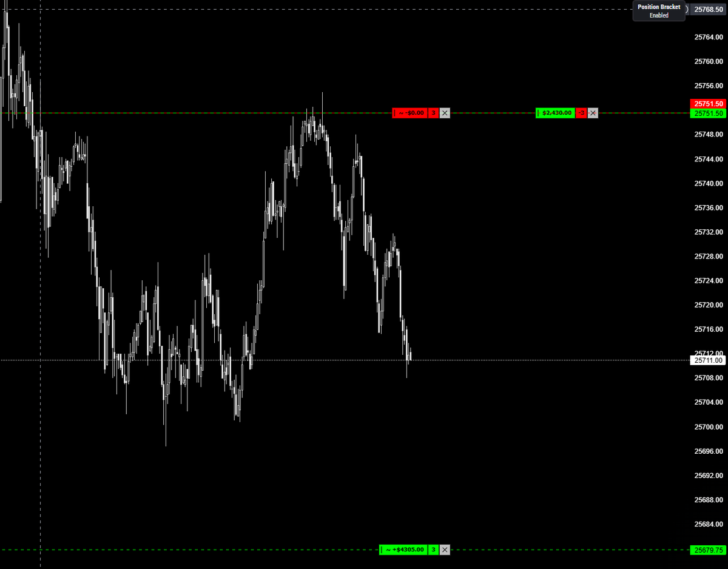Click the green quantity 3 box on target order
Image resolution: width=728 pixels, height=569 pixels.
point(433,550)
